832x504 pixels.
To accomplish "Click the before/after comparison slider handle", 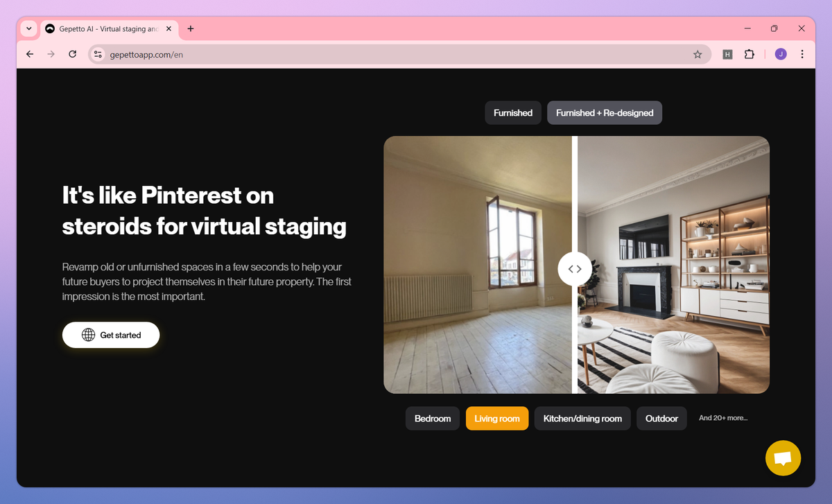I will (575, 268).
